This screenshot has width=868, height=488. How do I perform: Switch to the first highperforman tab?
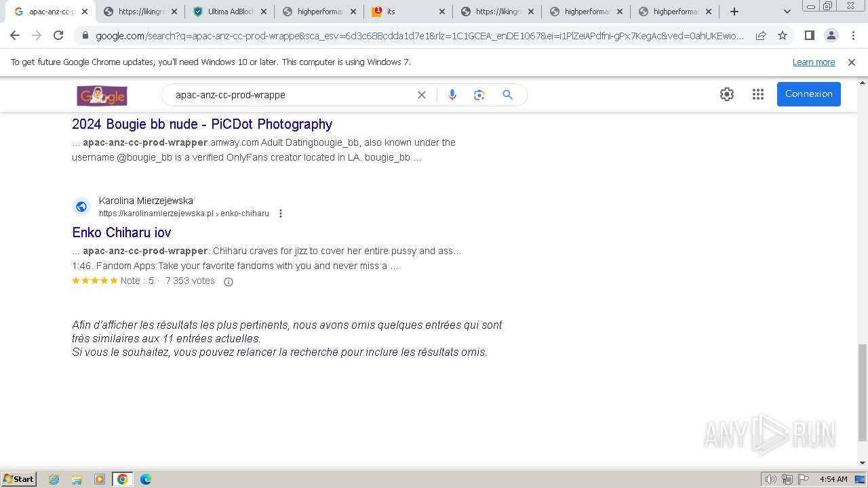coord(320,12)
